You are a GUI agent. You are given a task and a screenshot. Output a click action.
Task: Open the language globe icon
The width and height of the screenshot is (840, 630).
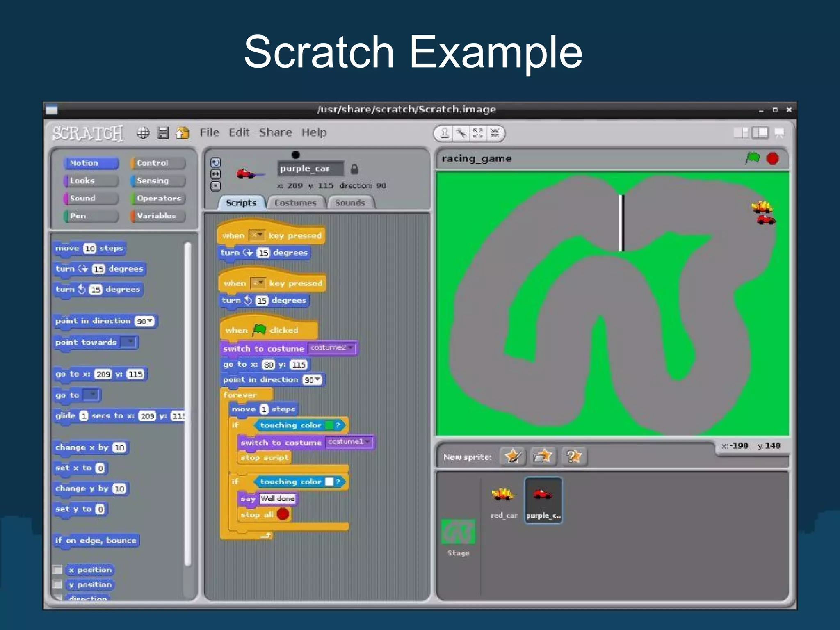143,133
